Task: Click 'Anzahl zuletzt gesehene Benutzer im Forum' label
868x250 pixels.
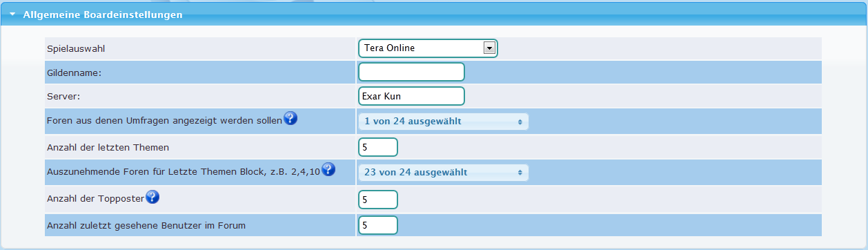Action: click(x=146, y=226)
